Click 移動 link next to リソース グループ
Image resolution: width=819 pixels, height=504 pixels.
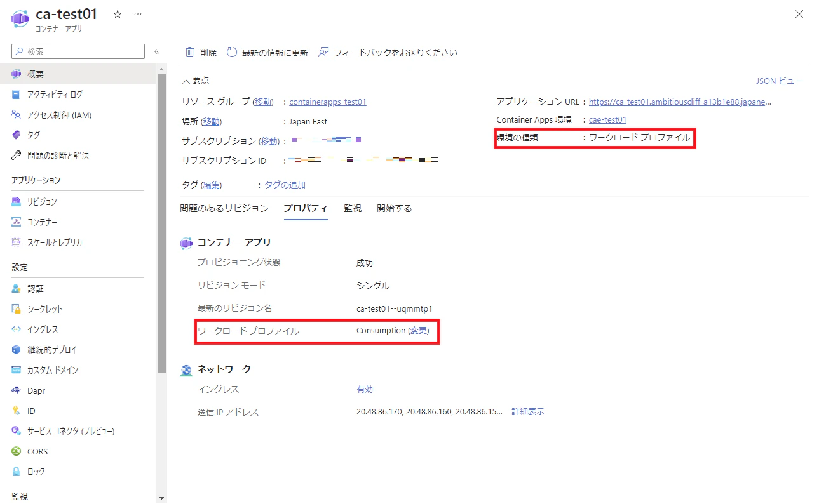point(263,102)
